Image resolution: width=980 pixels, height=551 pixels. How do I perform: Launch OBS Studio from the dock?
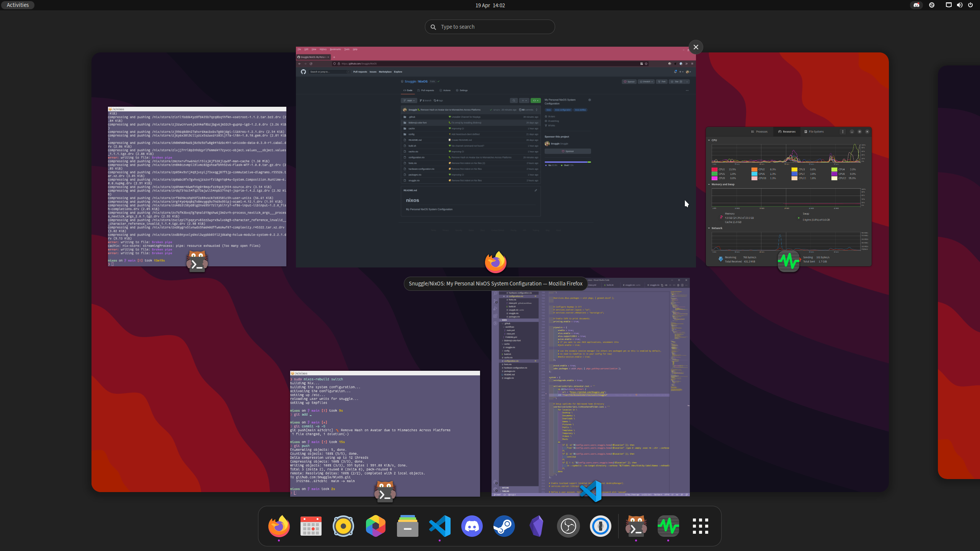tap(568, 526)
